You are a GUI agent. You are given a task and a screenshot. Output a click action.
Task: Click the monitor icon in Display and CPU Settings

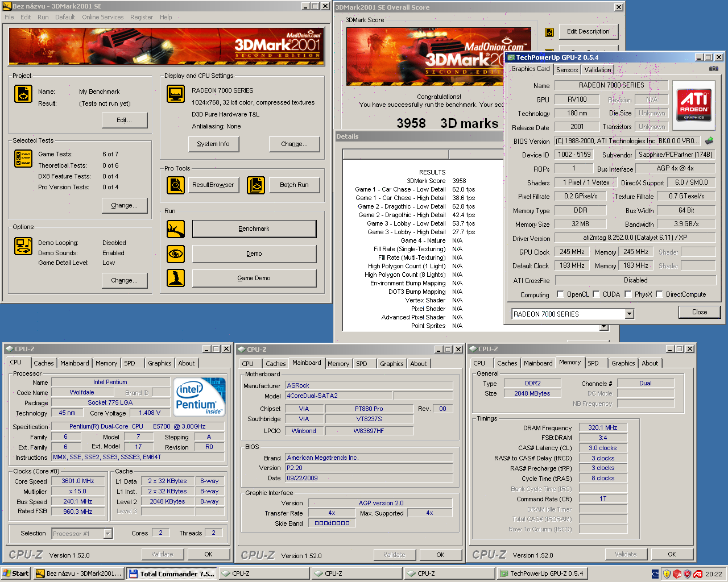pos(176,94)
